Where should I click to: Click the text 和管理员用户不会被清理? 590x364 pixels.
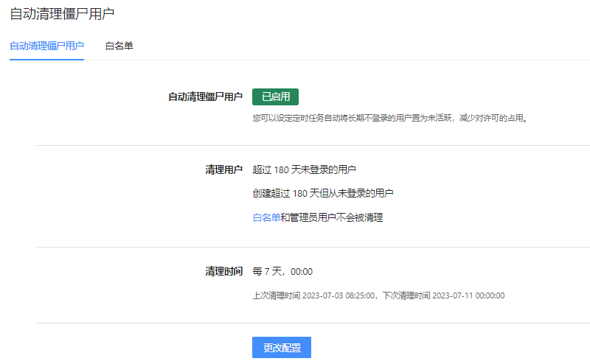point(332,217)
